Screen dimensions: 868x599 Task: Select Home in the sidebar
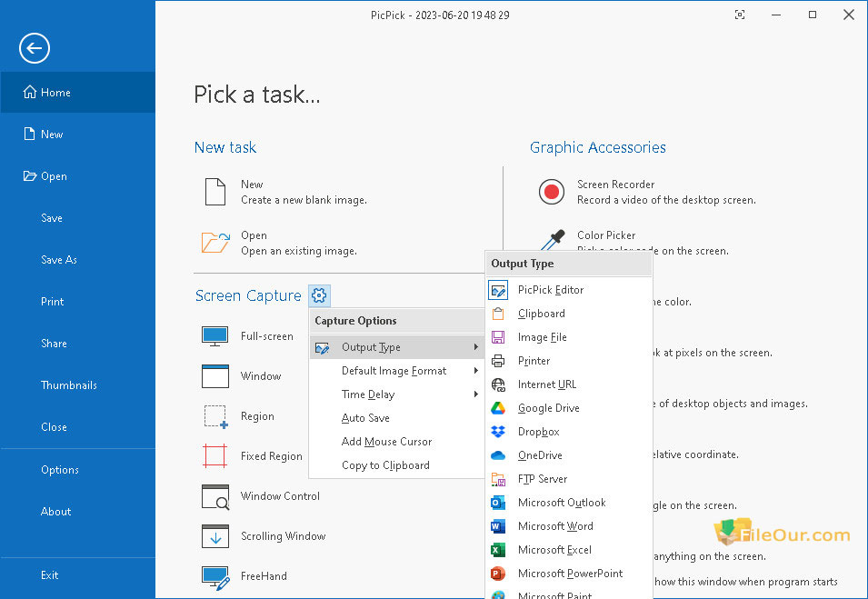[x=78, y=93]
